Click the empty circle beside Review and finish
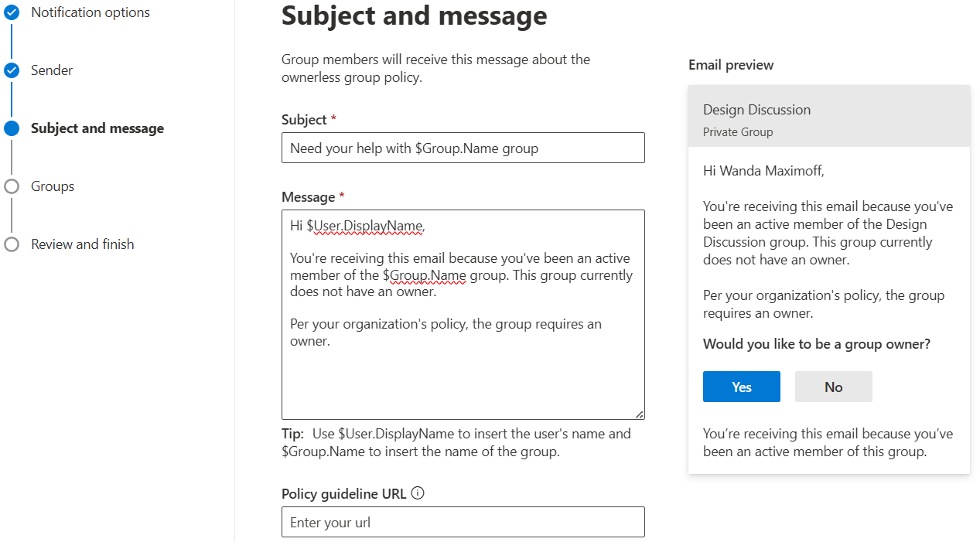Screen dimensions: 980x542 (x=12, y=244)
